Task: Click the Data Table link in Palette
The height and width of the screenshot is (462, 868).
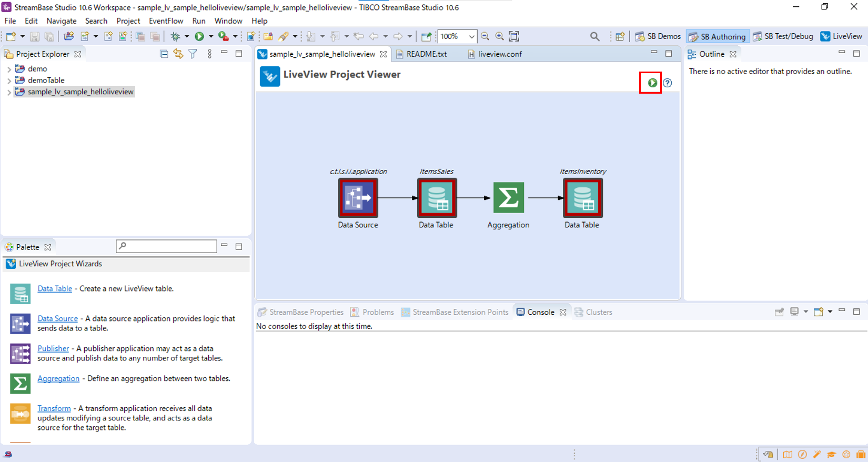Action: pyautogui.click(x=55, y=288)
